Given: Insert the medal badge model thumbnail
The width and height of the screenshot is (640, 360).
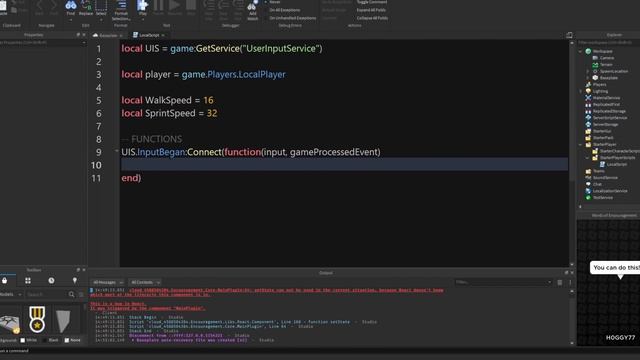Looking at the screenshot, I should tap(37, 319).
